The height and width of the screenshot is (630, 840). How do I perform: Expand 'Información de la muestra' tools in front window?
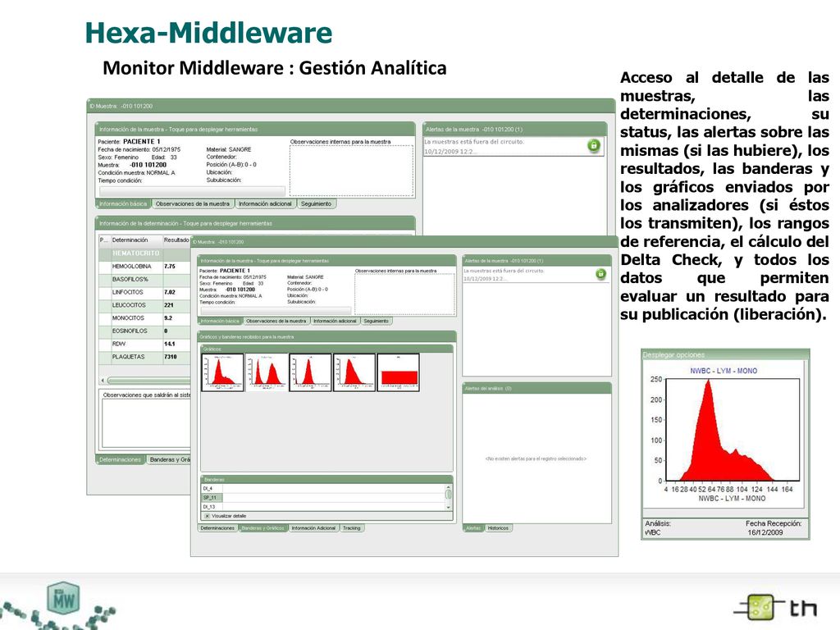point(326,261)
